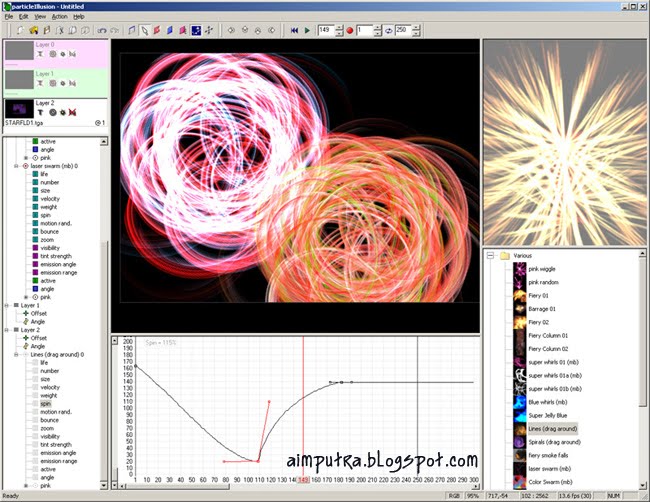Click the Angle icon under Layer 2
The height and width of the screenshot is (502, 650).
pyautogui.click(x=26, y=346)
